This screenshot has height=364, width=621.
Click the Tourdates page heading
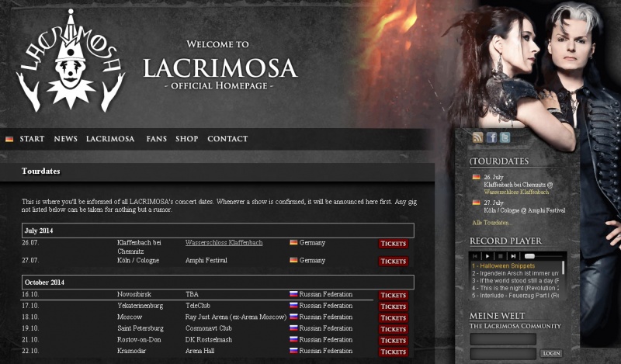(41, 171)
